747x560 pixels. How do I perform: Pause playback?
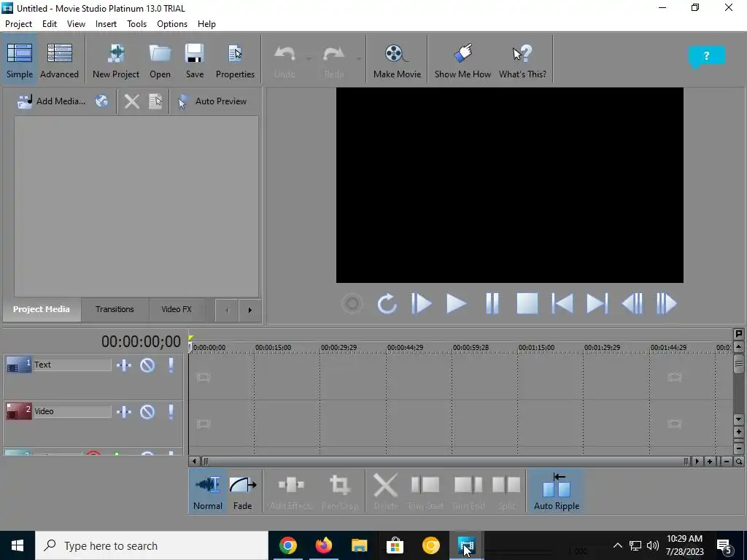[x=492, y=304]
